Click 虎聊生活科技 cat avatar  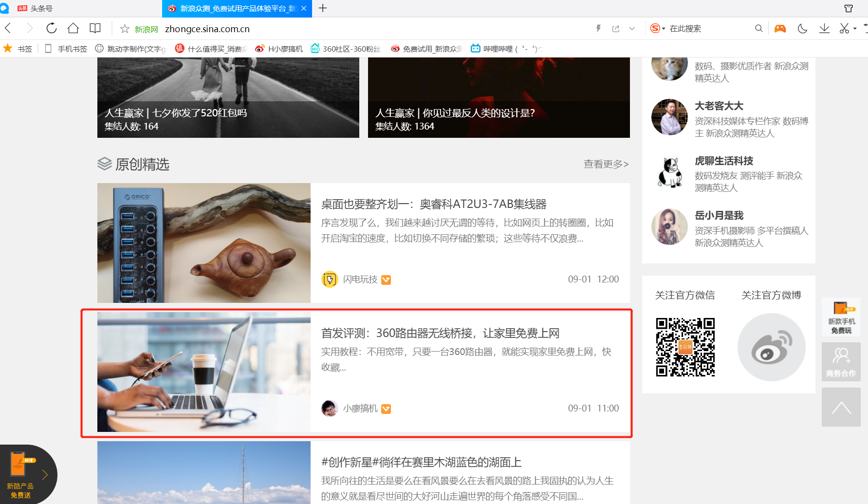[669, 172]
